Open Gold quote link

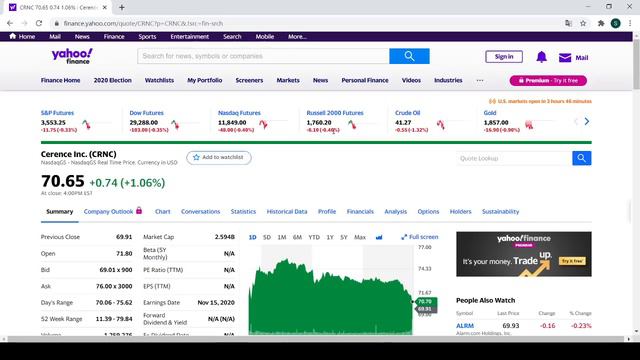click(x=490, y=113)
